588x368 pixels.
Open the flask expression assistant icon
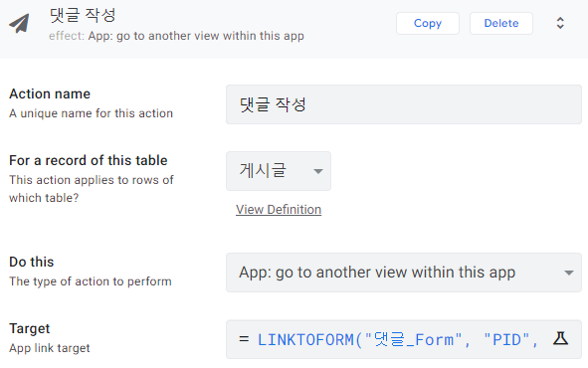560,338
